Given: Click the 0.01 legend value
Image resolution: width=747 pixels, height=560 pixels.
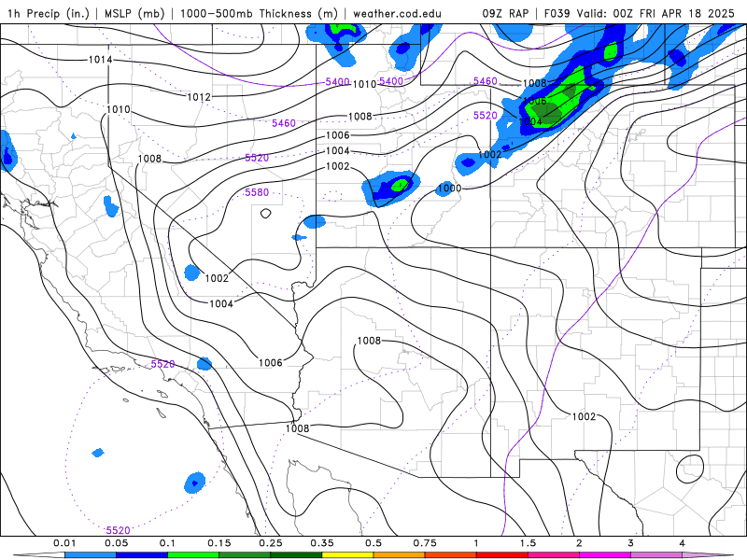Looking at the screenshot, I should (x=64, y=543).
